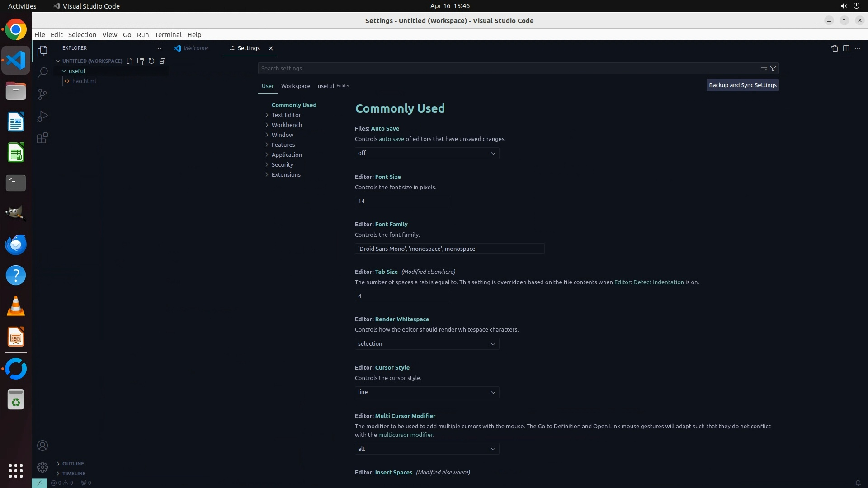
Task: Click Backup and Sync Settings button
Action: (x=742, y=85)
